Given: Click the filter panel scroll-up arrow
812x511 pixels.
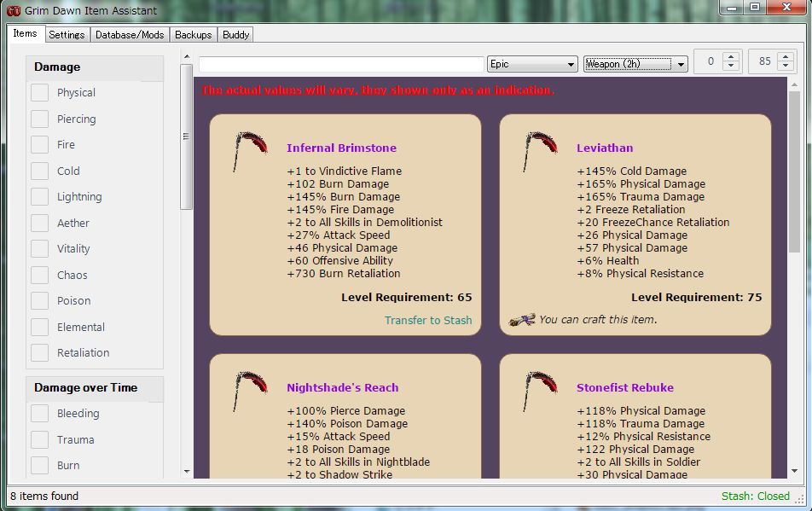Looking at the screenshot, I should [187, 56].
